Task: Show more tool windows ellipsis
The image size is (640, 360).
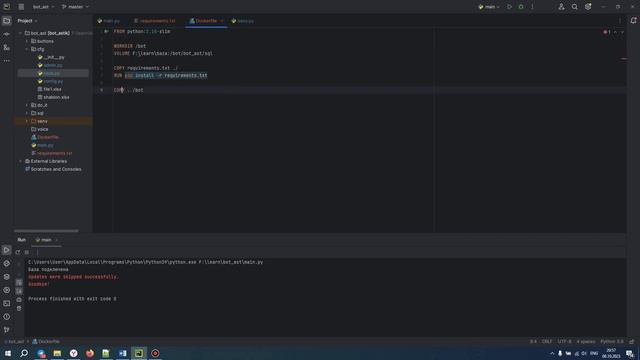Action: click(x=7, y=61)
